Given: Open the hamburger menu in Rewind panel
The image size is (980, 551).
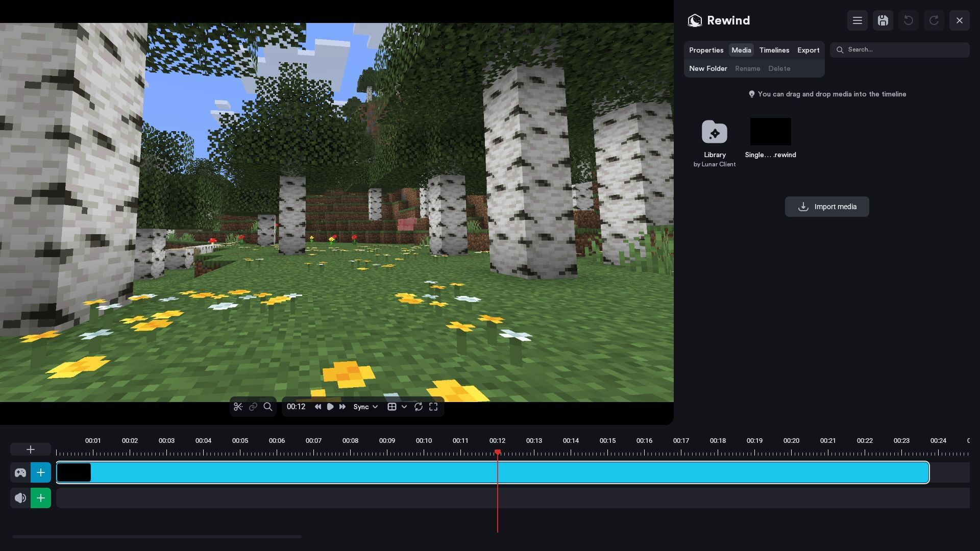Looking at the screenshot, I should pos(857,20).
